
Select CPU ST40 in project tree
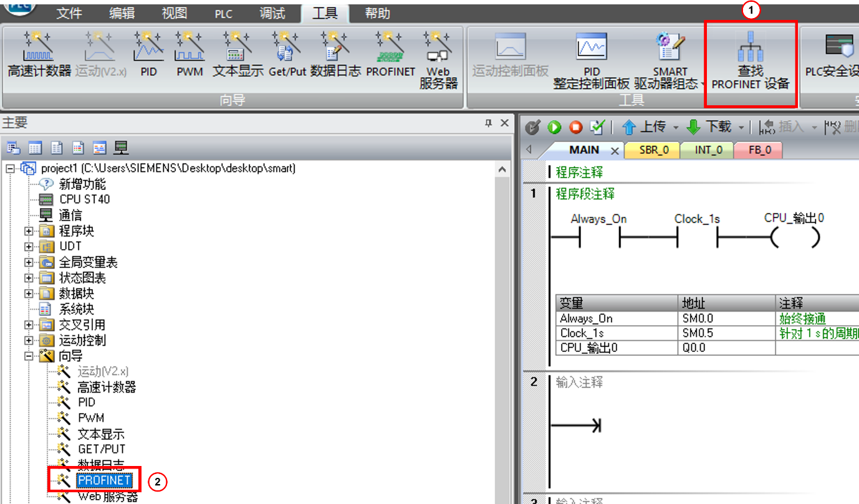pos(84,199)
